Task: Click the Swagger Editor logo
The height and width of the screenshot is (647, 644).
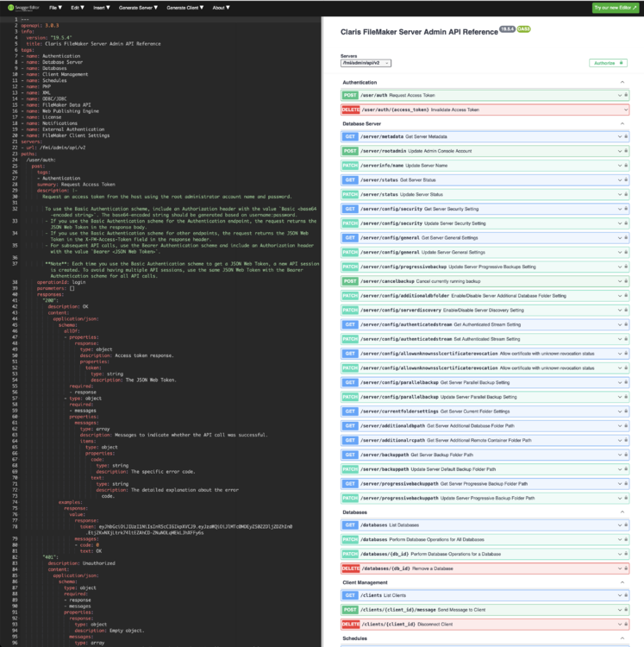Action: [24, 8]
